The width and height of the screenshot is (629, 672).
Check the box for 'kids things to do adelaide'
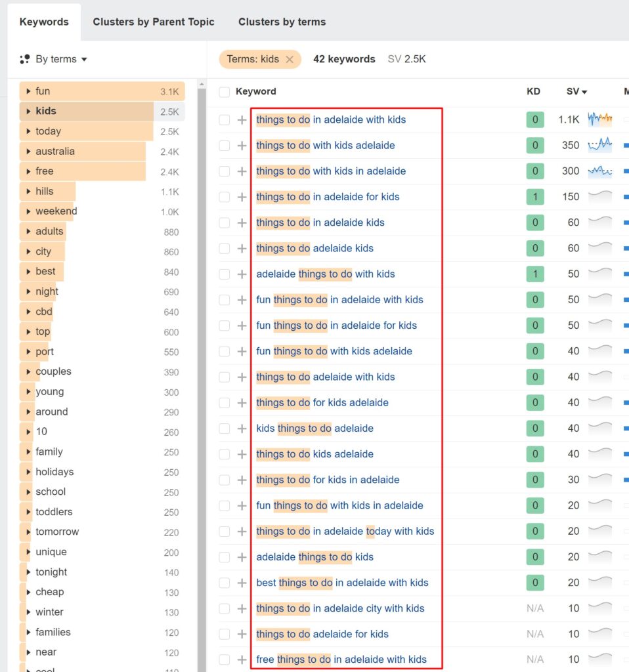(x=225, y=429)
